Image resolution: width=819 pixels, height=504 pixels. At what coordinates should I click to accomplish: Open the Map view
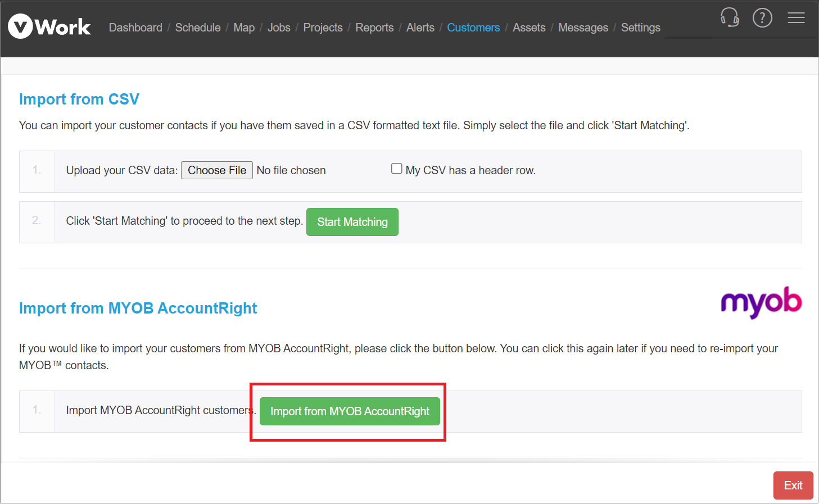point(244,28)
